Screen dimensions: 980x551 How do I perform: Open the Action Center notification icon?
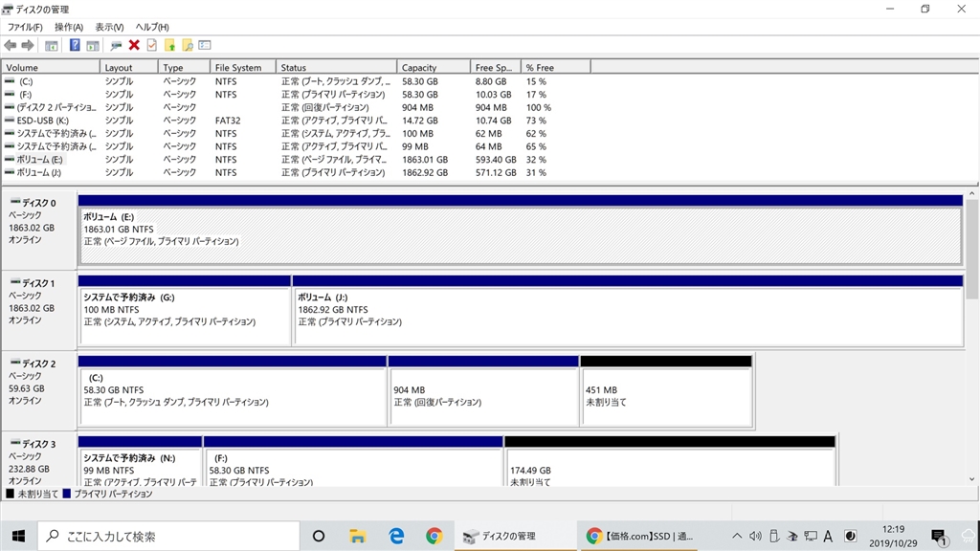pyautogui.click(x=939, y=537)
